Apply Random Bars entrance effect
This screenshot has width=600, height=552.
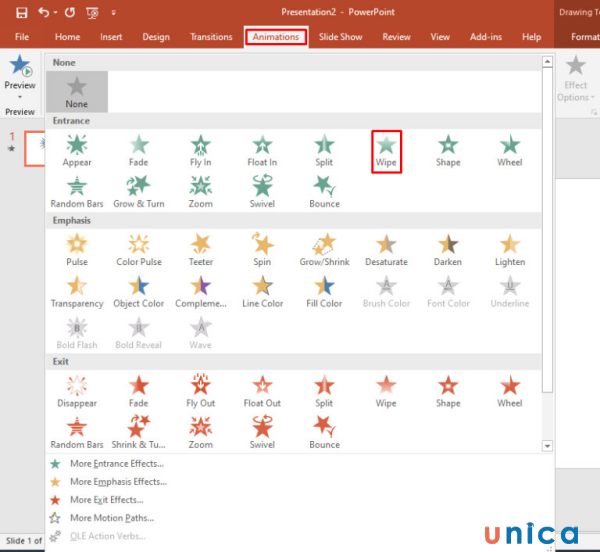[77, 192]
